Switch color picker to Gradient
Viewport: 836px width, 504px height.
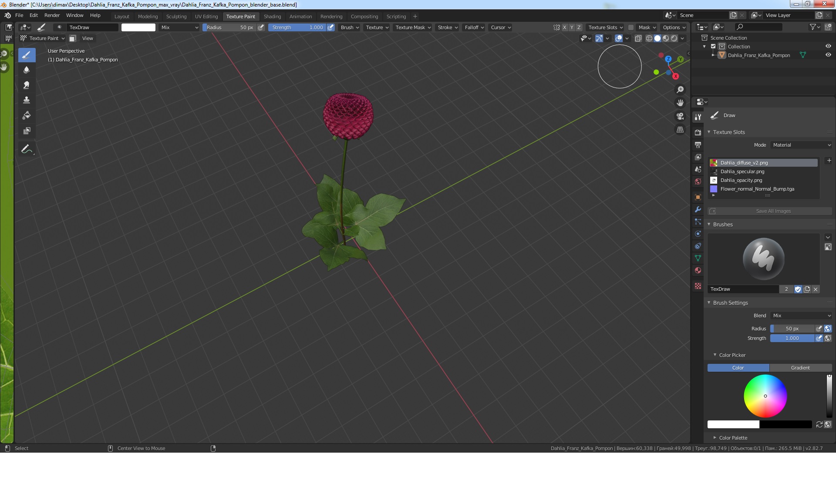[800, 368]
